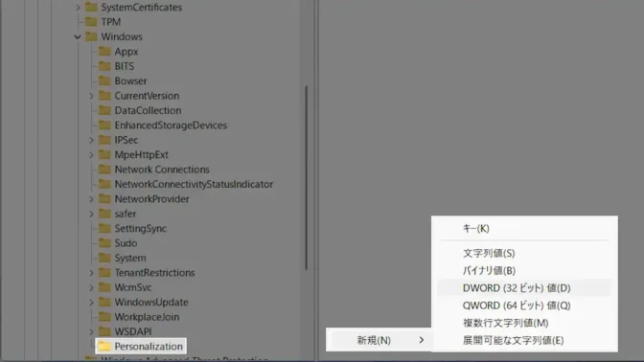Expand the CurrentVersion key
Viewport: 644px width, 362px height.
click(91, 96)
